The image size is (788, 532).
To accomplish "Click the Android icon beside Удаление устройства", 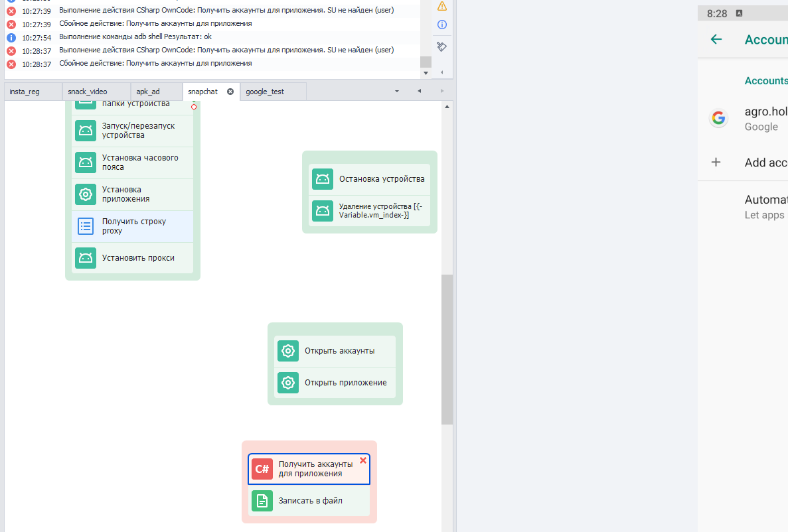I will click(323, 211).
